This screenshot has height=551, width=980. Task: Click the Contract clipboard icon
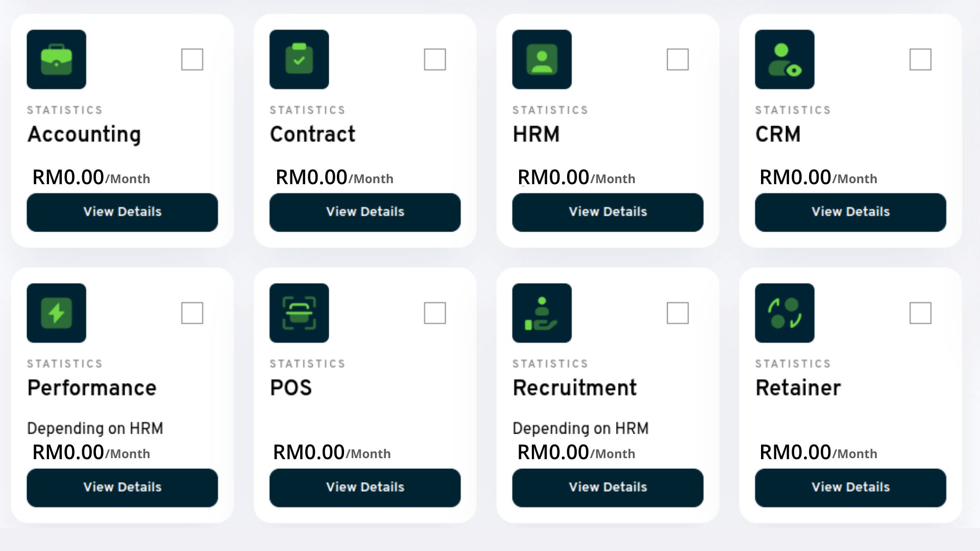coord(299,59)
